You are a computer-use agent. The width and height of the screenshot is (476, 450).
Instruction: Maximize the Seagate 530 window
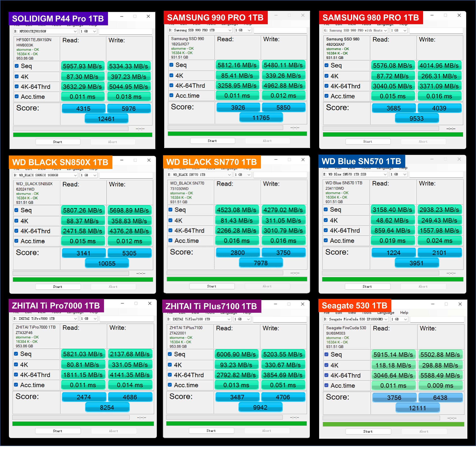tap(446, 304)
